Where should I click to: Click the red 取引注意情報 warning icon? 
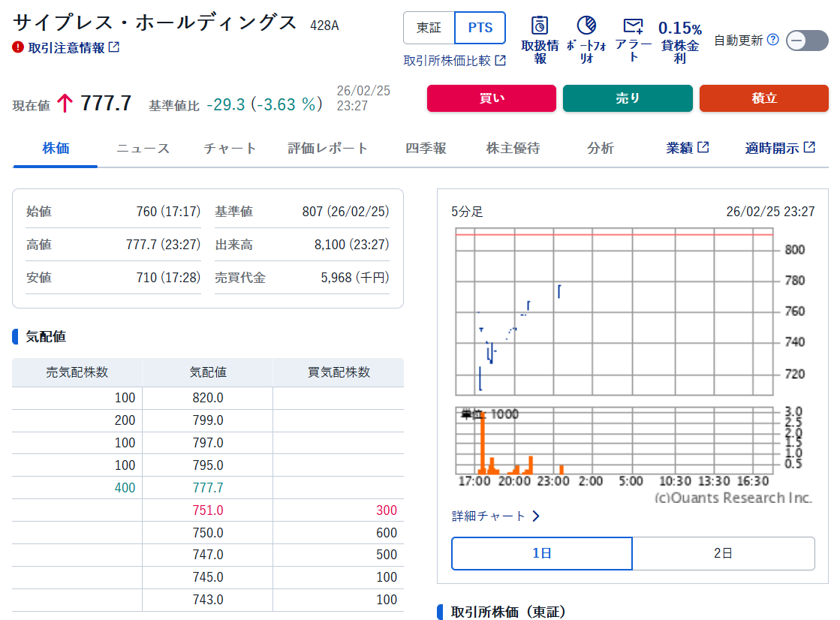(x=17, y=47)
